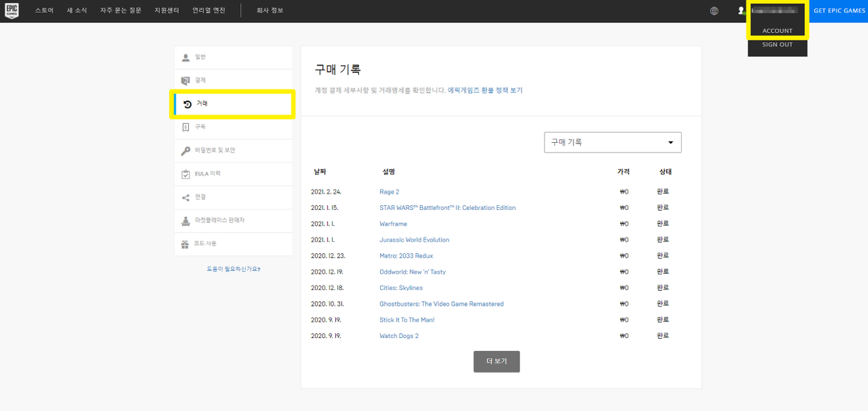
Task: Go to the 비밀번호 및 보안 tab
Action: (233, 151)
